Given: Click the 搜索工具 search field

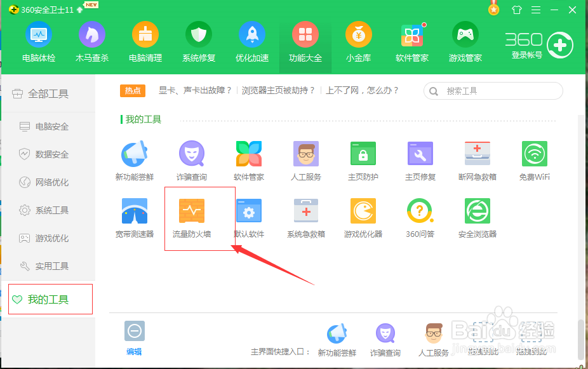Looking at the screenshot, I should [493, 91].
